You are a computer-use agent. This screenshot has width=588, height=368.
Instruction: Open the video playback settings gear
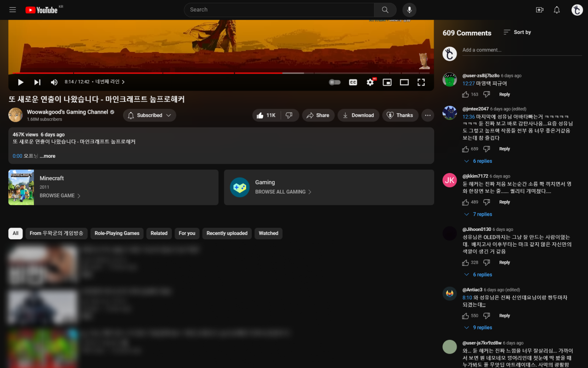coord(370,82)
